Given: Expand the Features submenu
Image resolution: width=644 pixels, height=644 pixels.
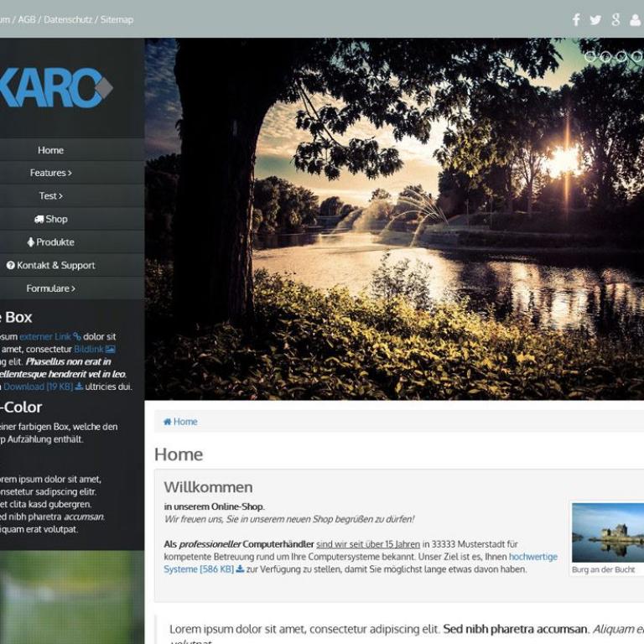Looking at the screenshot, I should point(51,173).
